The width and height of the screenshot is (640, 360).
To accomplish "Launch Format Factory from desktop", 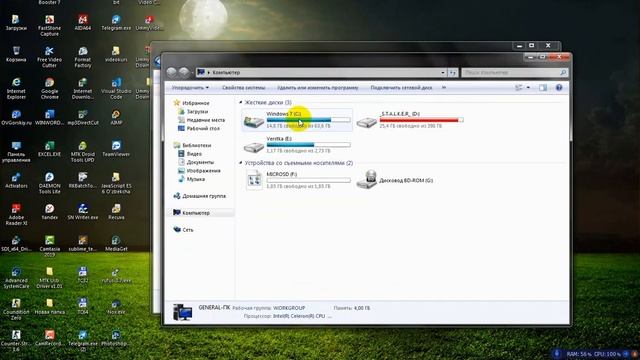I will (x=83, y=57).
